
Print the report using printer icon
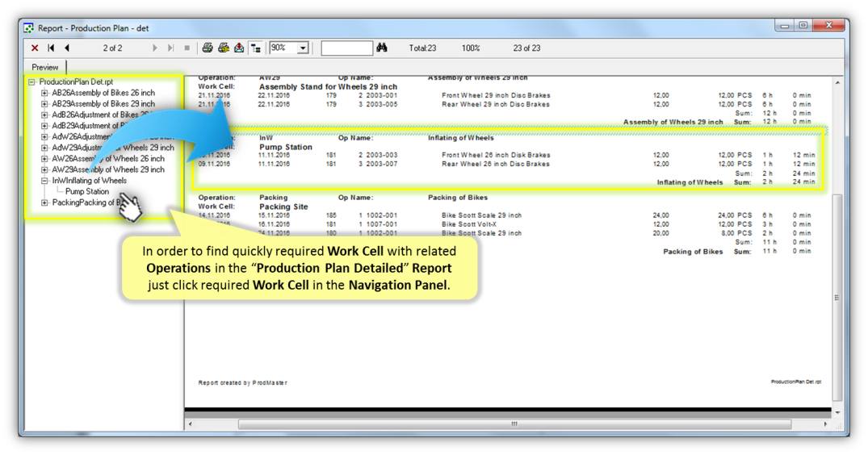point(208,48)
